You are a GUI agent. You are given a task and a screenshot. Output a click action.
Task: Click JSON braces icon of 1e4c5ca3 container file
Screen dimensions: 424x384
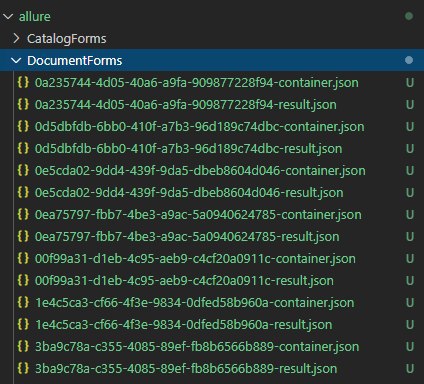point(23,302)
